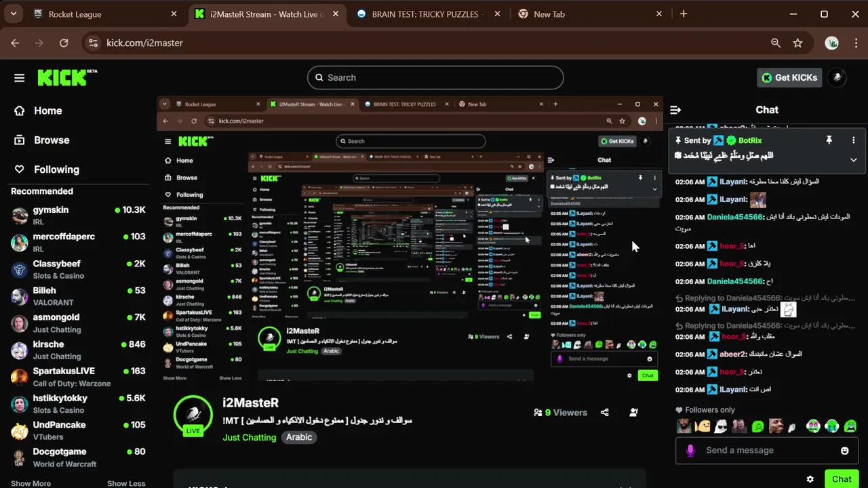Bookmark this page with the star
Viewport: 868px width, 488px height.
pos(797,43)
